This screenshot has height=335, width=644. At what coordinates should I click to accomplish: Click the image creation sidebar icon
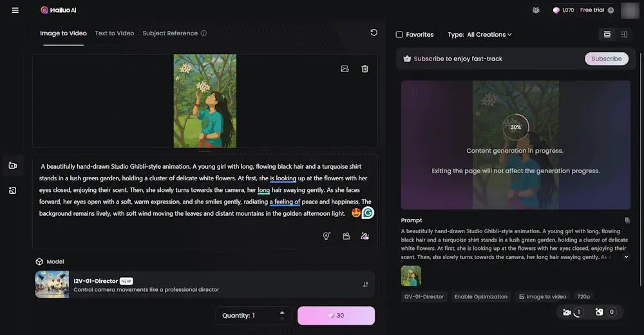(13, 190)
